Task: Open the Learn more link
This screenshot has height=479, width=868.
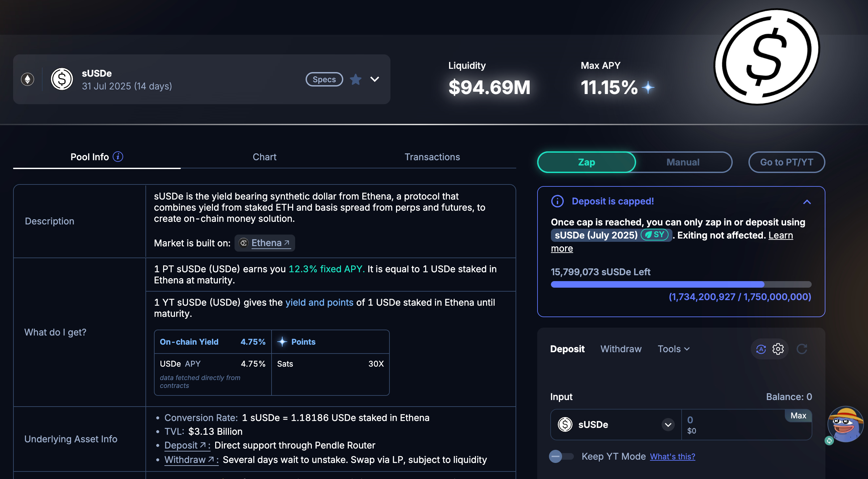Action: pyautogui.click(x=781, y=235)
